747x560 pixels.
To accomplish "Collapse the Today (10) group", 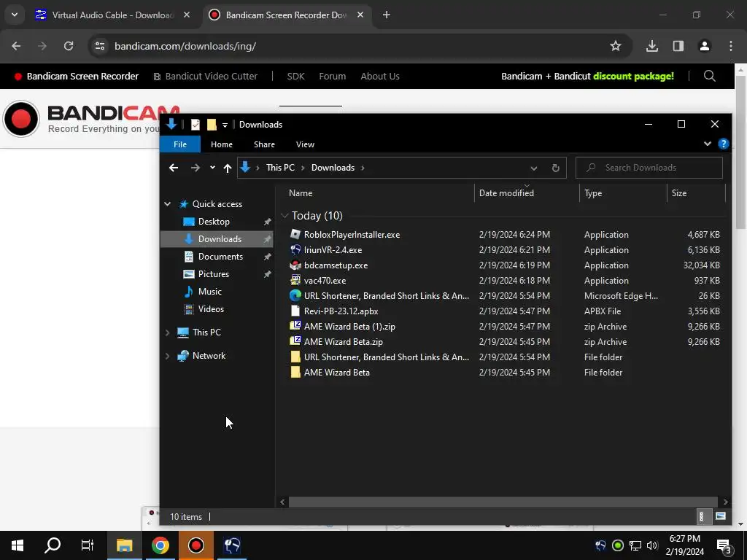I will 285,216.
